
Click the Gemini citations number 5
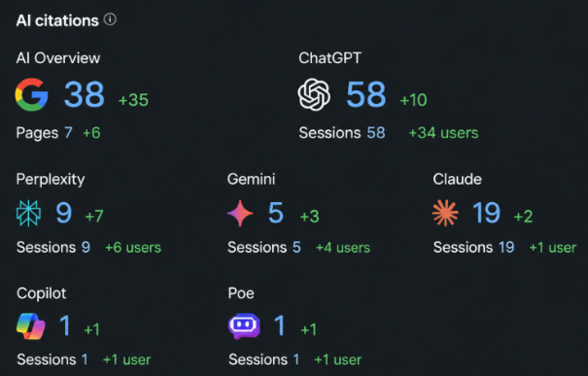(276, 213)
